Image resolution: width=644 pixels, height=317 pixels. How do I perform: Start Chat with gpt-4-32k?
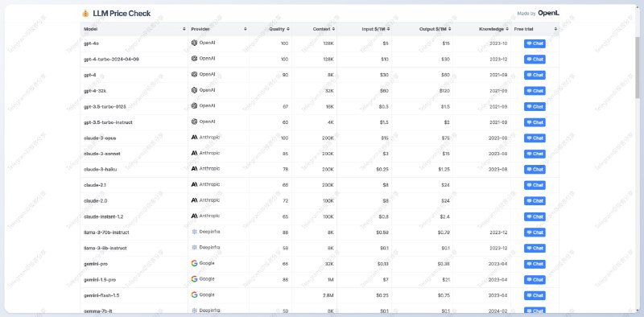click(535, 91)
